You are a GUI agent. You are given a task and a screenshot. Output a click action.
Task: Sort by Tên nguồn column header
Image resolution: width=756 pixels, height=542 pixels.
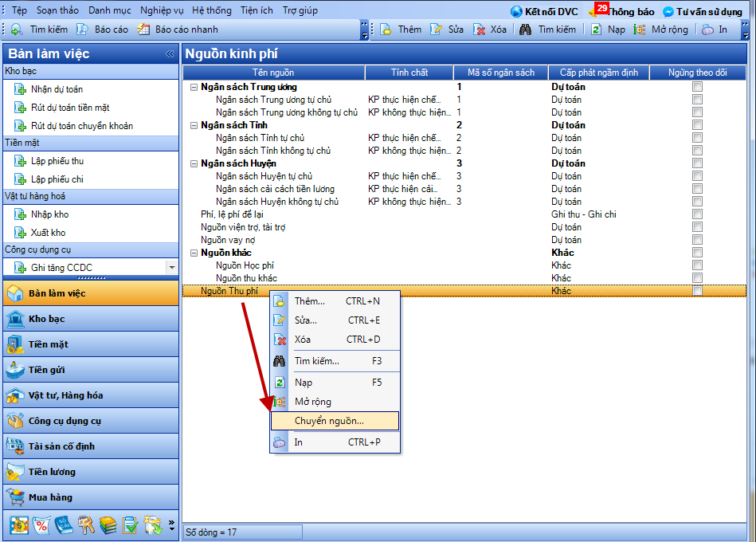(273, 73)
